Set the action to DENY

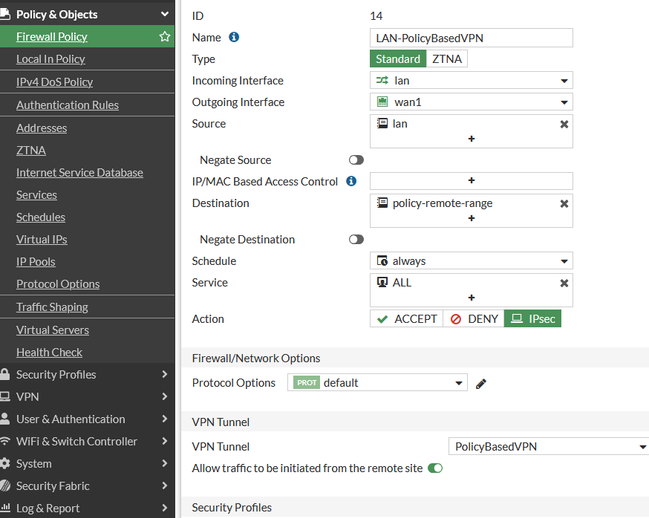[474, 319]
